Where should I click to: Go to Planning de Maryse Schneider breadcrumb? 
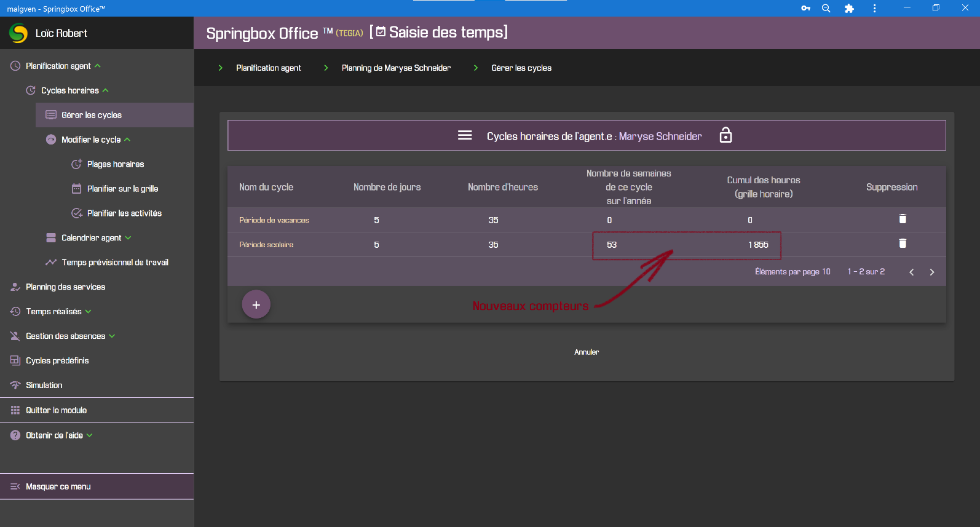[x=397, y=68]
